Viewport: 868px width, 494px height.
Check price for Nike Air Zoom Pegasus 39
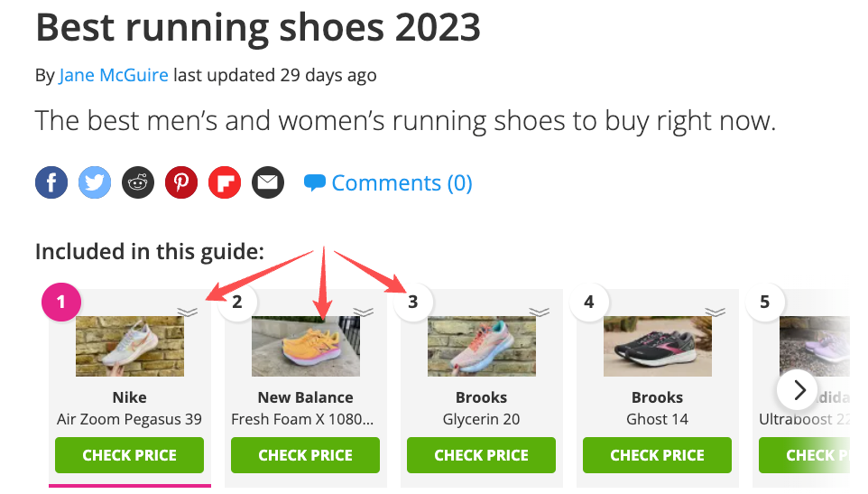click(130, 455)
